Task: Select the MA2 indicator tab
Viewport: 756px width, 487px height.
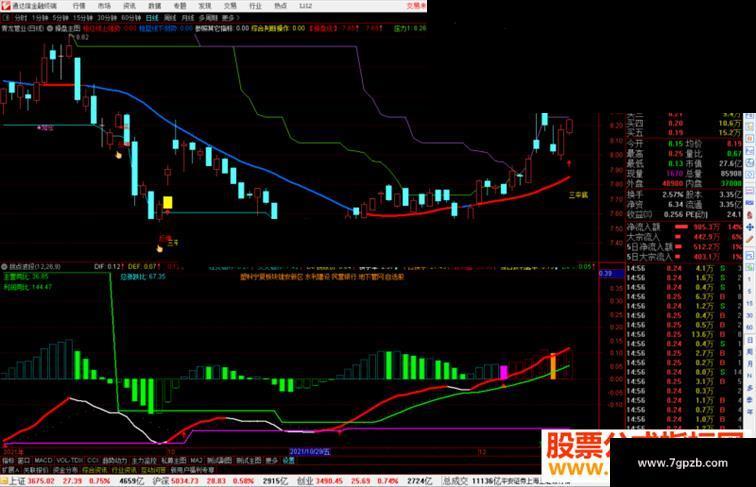Action: coord(196,460)
